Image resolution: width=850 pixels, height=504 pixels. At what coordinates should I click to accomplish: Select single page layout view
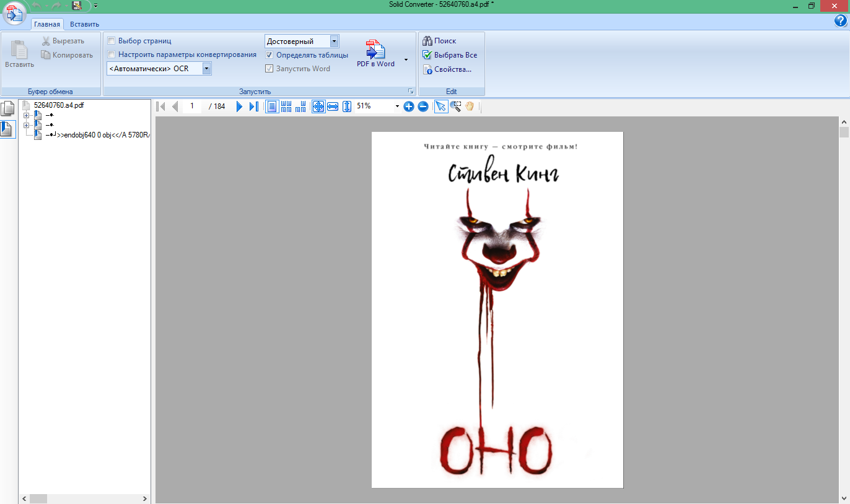pyautogui.click(x=271, y=106)
